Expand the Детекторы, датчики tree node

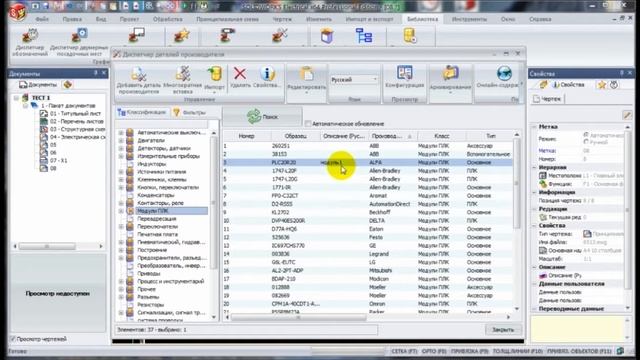point(121,148)
